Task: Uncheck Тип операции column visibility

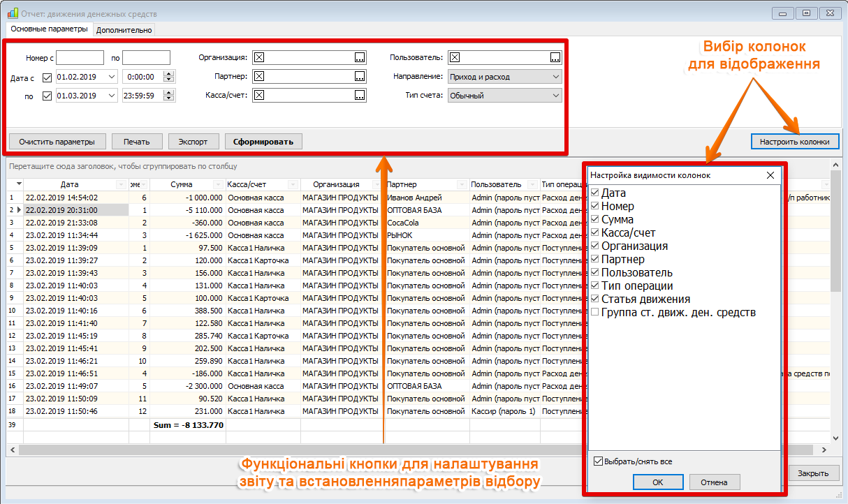Action: click(x=595, y=286)
